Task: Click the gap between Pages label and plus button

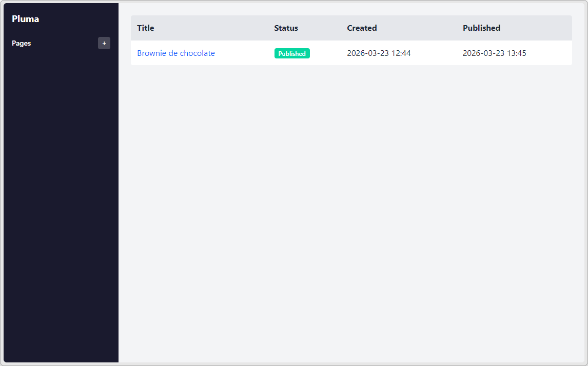Action: coord(64,44)
